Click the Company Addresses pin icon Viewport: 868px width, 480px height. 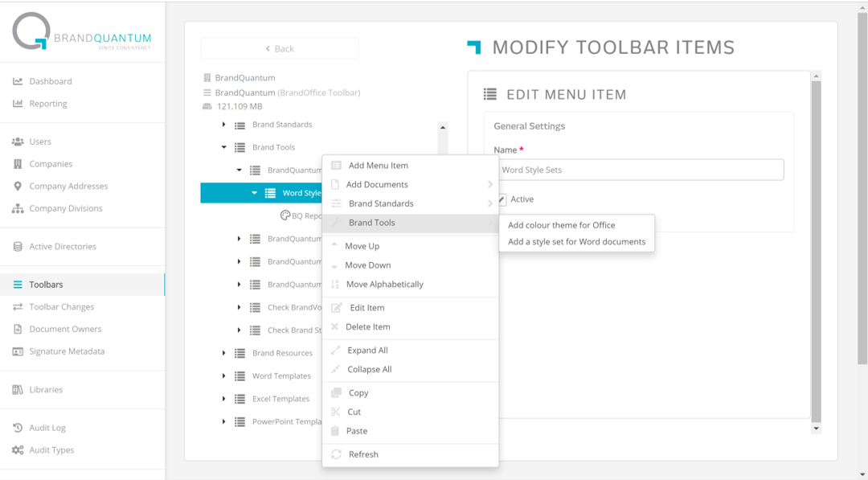[18, 186]
